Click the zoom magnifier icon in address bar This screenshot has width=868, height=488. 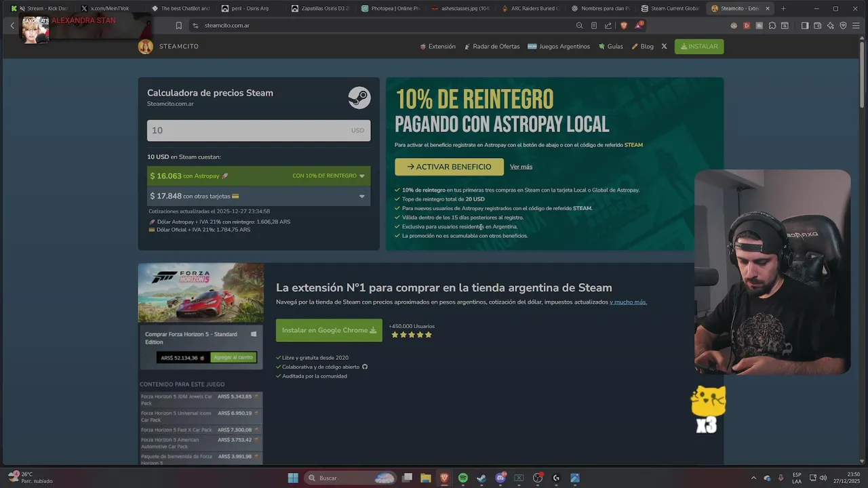coord(579,26)
